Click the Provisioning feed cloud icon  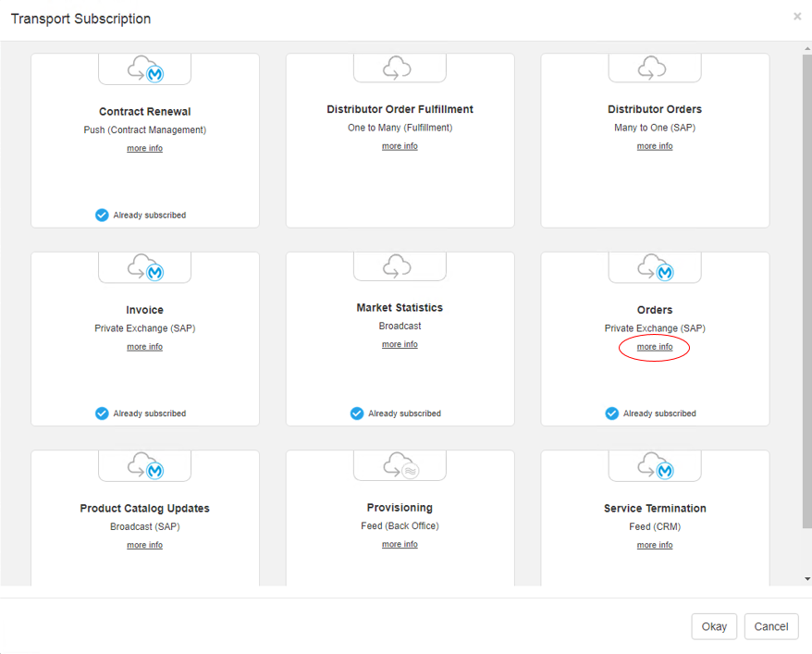400,465
